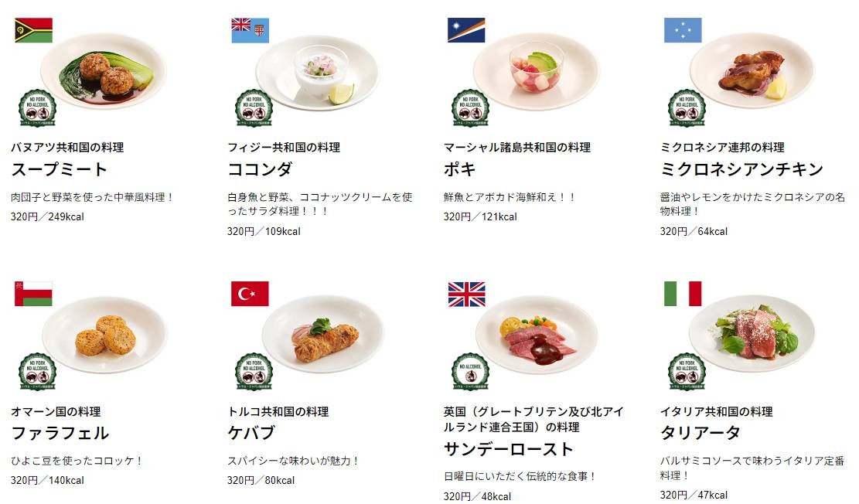Click the United Kingdom flag icon
859x504 pixels.
(x=466, y=294)
